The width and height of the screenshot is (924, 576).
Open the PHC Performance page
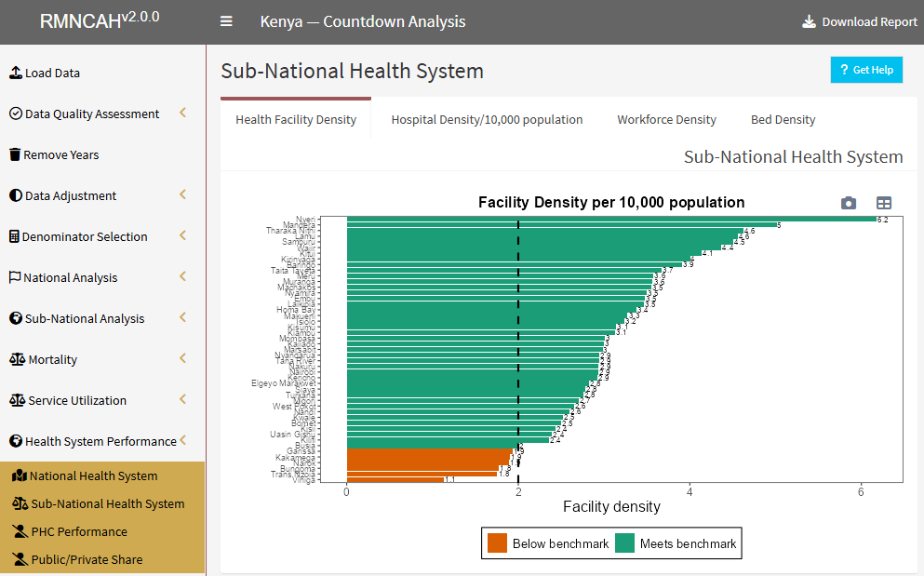(102, 531)
